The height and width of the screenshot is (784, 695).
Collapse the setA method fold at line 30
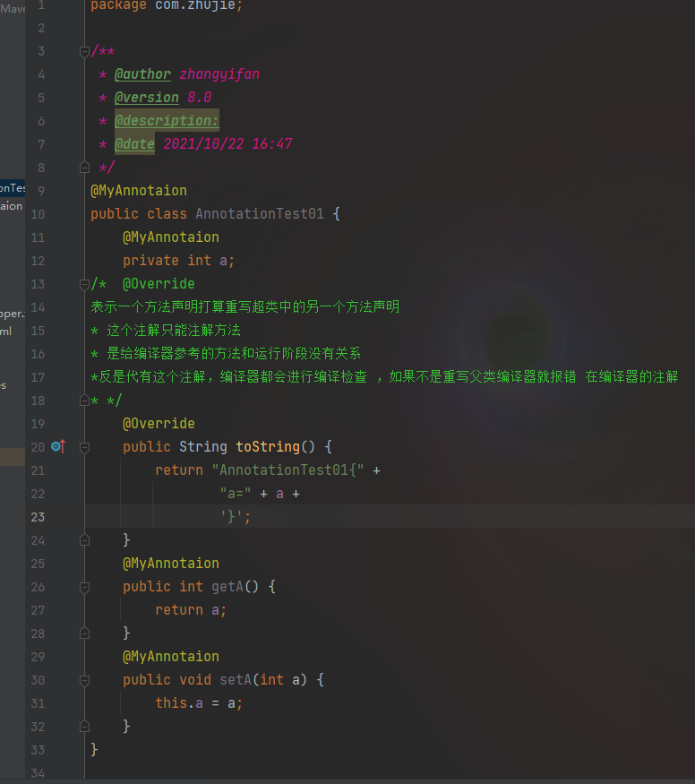(x=84, y=680)
